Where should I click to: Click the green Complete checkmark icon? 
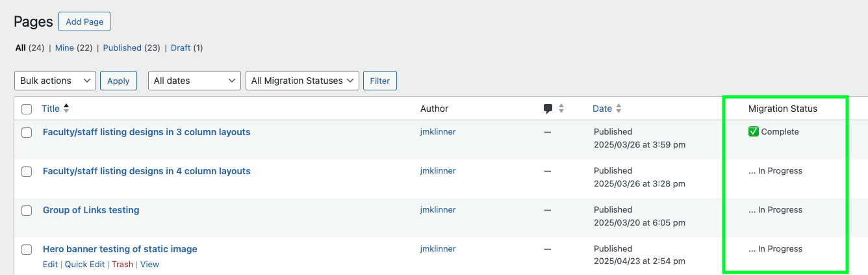[754, 132]
